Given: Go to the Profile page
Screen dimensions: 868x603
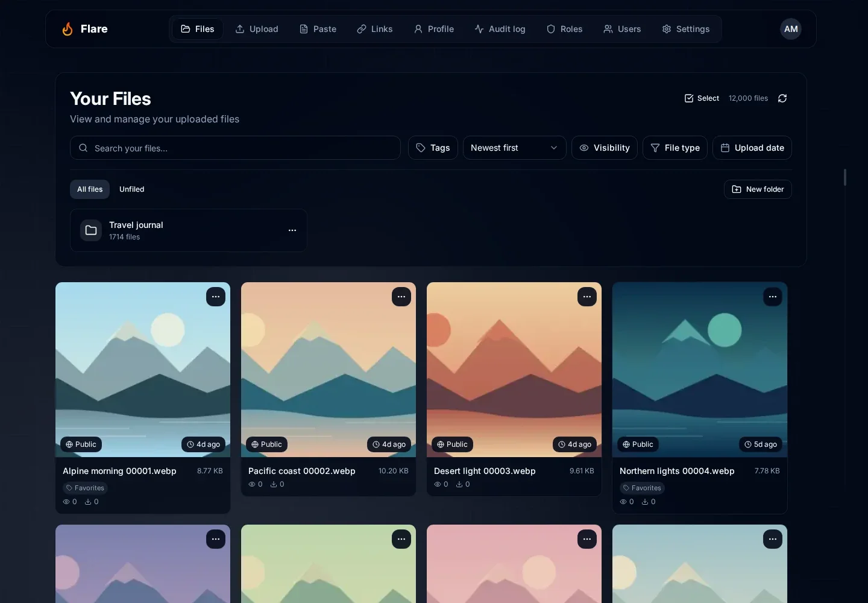Looking at the screenshot, I should tap(434, 29).
